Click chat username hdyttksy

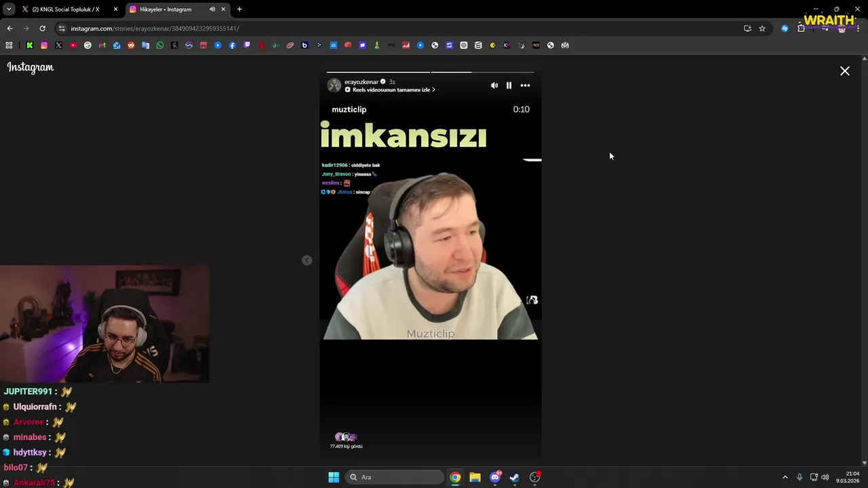(30, 453)
